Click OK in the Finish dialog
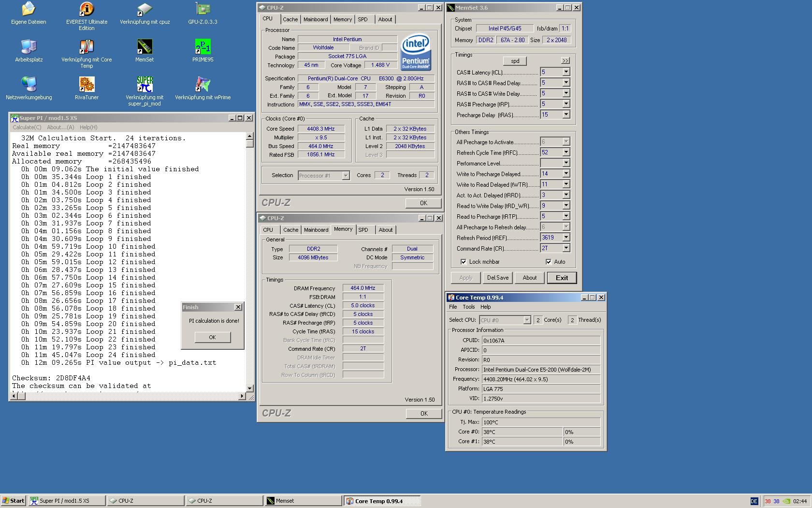This screenshot has width=812, height=508. coord(212,337)
